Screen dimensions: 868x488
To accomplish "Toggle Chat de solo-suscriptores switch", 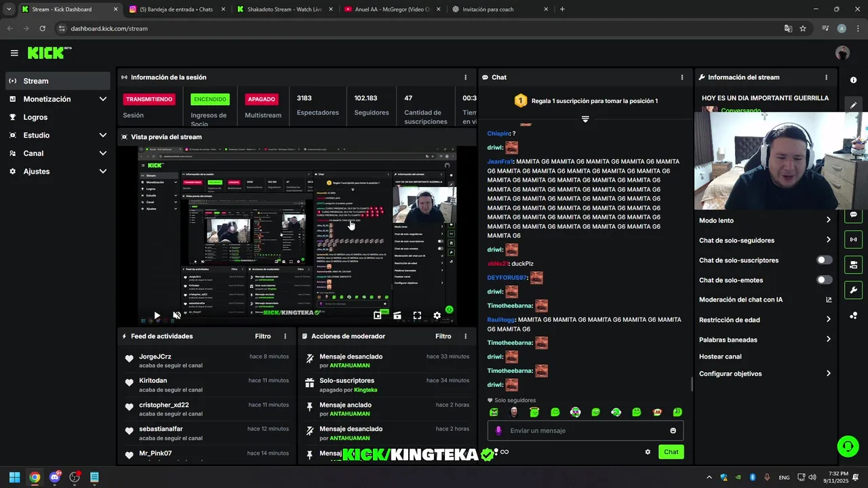I will [x=824, y=260].
